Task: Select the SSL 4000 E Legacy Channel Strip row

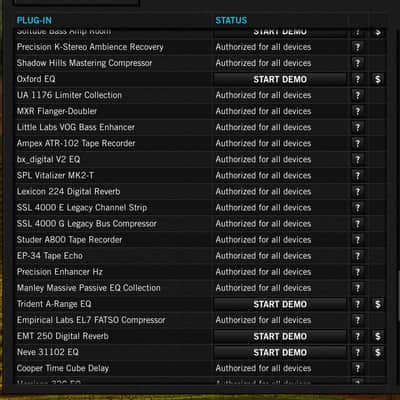Action: click(200, 208)
